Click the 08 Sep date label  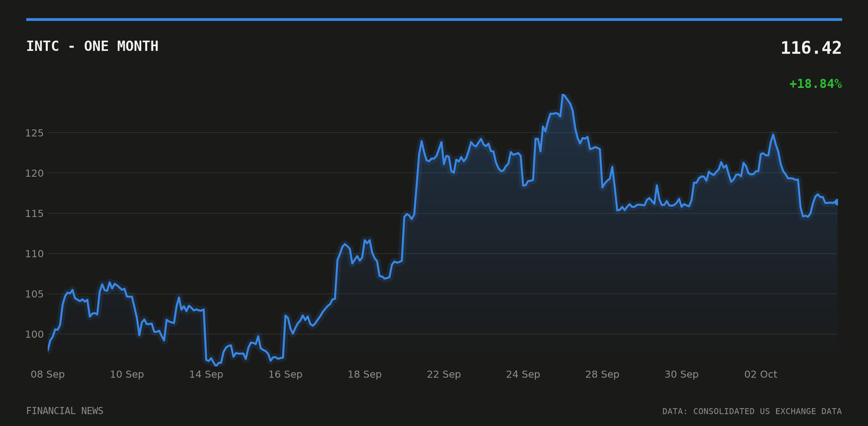[48, 374]
